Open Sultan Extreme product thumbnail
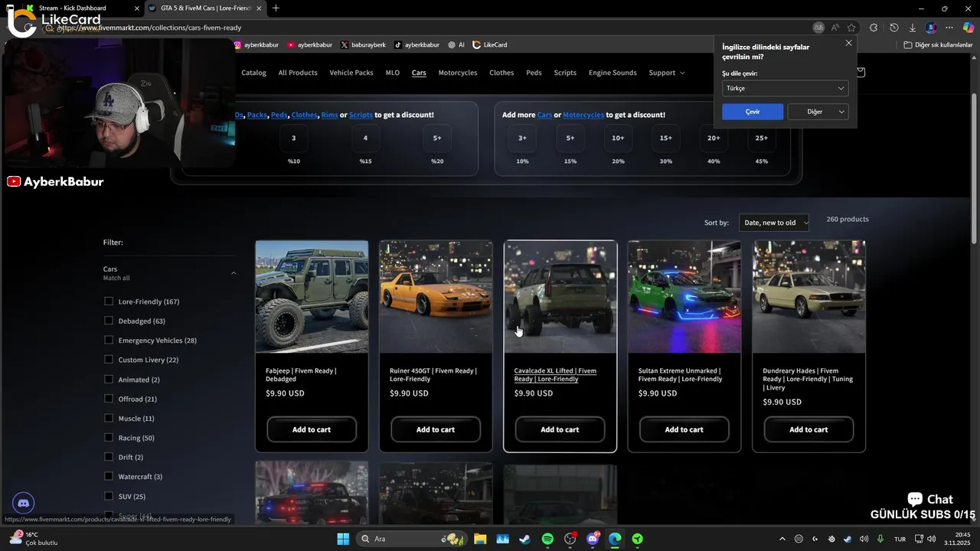Image resolution: width=980 pixels, height=551 pixels. (x=684, y=297)
